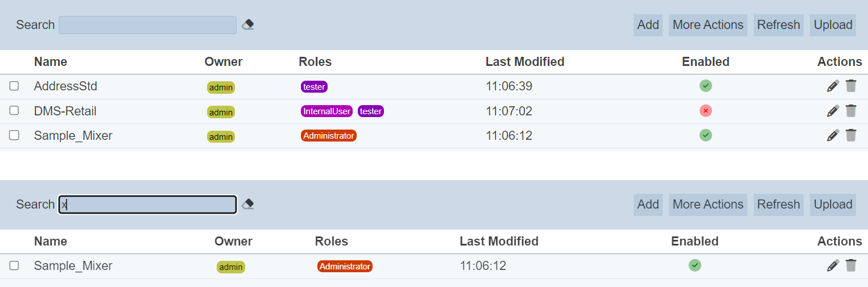Viewport: 868px width, 287px height.
Task: Click the eraser icon beside the empty search box
Action: click(x=247, y=24)
